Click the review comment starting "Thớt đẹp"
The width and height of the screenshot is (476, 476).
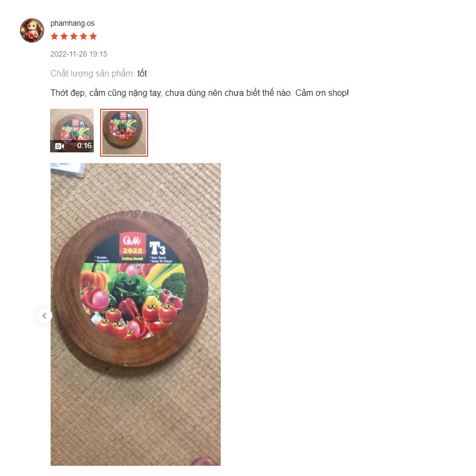[199, 93]
